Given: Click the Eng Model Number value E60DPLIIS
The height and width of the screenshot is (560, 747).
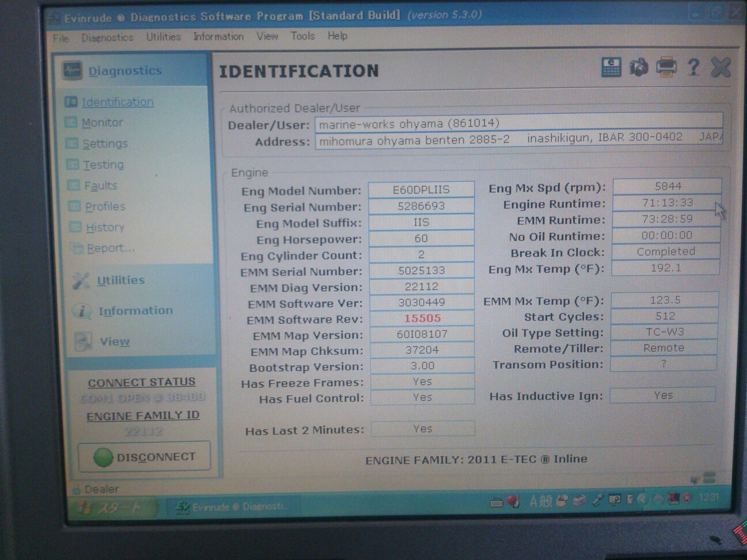Looking at the screenshot, I should click(x=421, y=190).
